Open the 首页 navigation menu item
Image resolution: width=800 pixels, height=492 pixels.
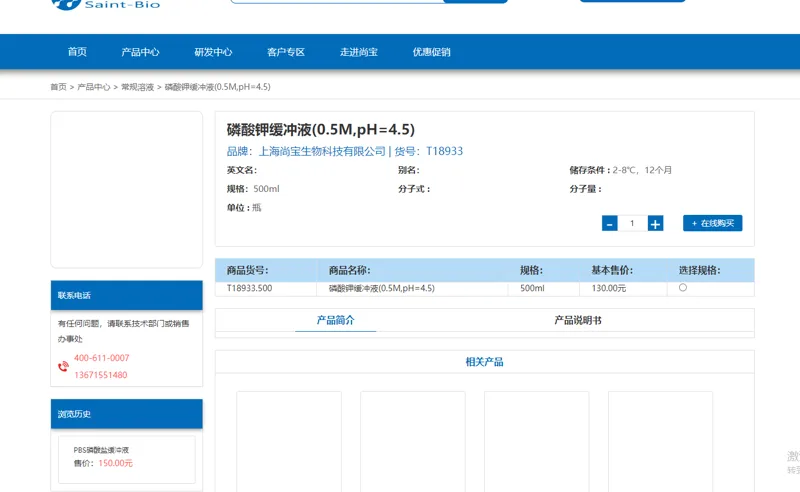[77, 52]
